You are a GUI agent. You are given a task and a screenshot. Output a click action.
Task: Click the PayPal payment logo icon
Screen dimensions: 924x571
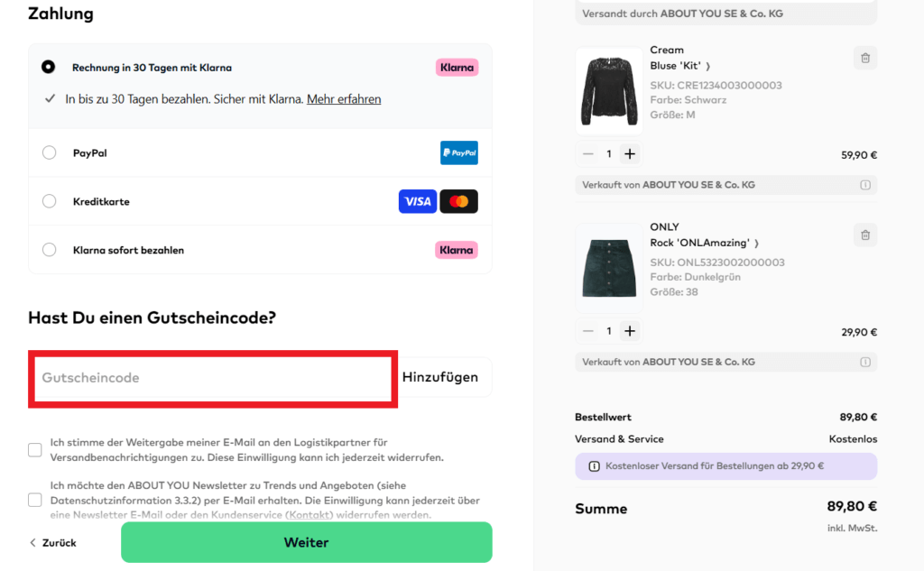tap(458, 152)
